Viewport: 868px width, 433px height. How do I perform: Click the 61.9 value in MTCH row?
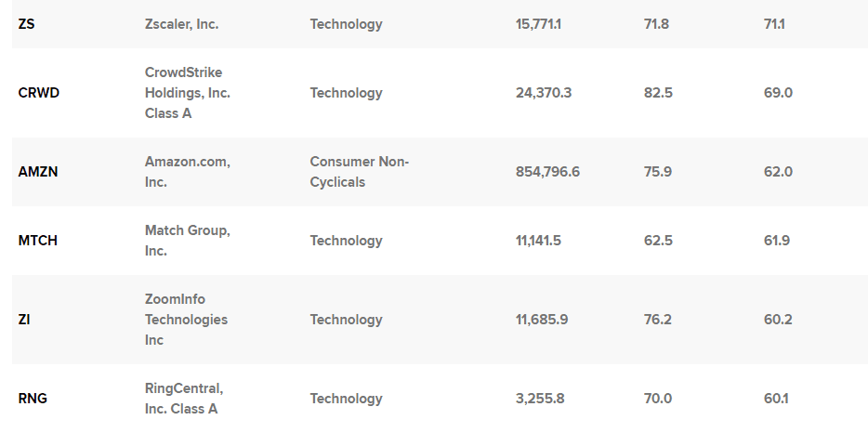(777, 241)
